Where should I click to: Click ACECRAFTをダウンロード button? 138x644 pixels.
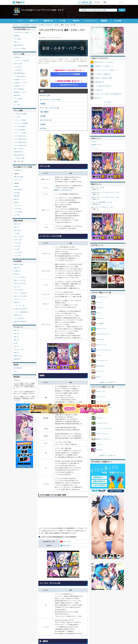69,85
